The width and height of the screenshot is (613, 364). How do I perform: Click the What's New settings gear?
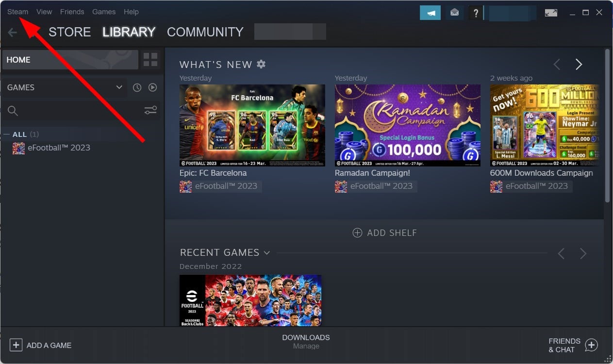[x=261, y=64]
